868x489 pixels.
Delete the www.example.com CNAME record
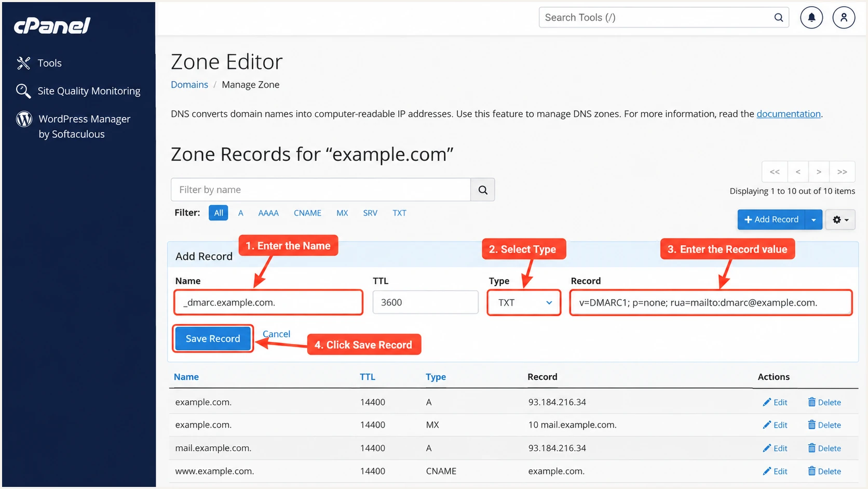pos(824,471)
